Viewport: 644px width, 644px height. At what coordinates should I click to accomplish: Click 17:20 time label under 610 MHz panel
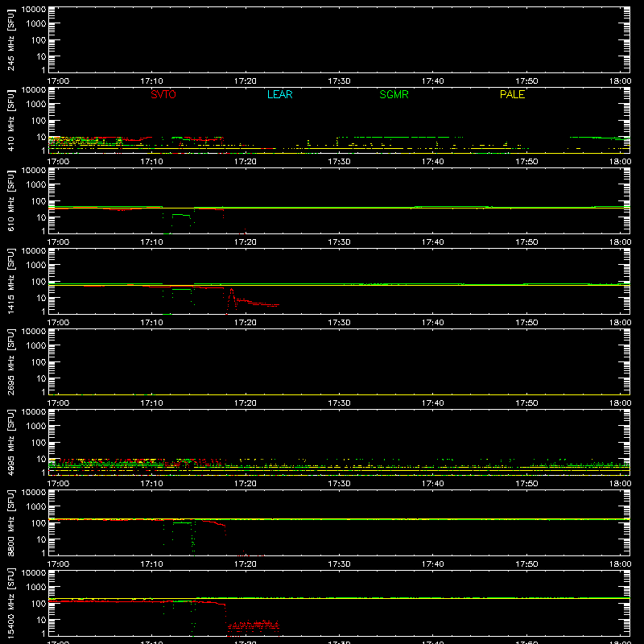[x=246, y=242]
